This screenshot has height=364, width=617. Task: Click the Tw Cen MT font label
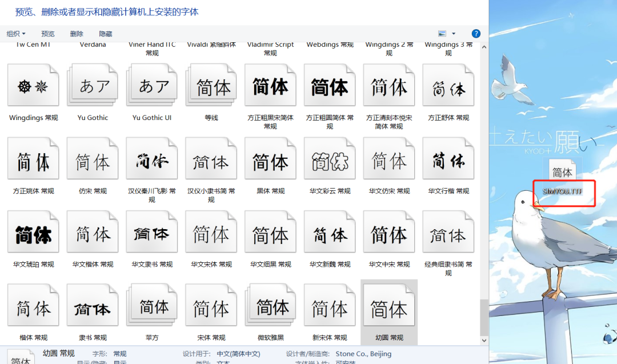point(34,45)
